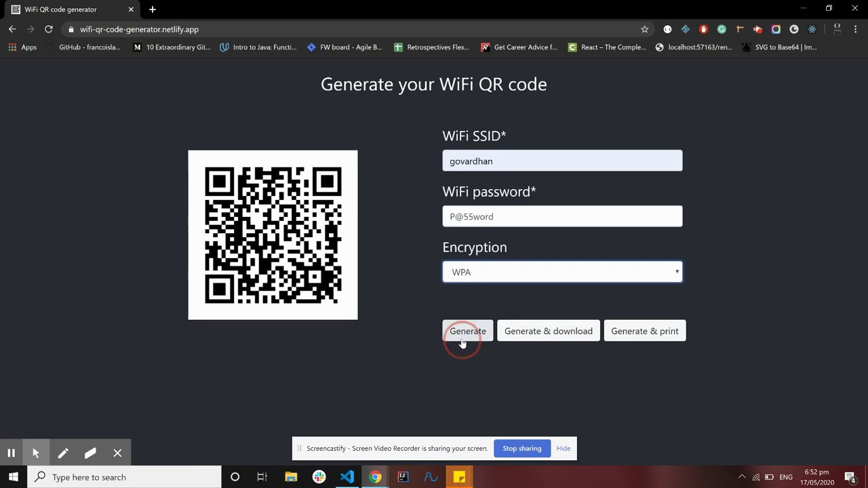Click the Generate button
Image resolution: width=868 pixels, height=488 pixels.
point(468,331)
